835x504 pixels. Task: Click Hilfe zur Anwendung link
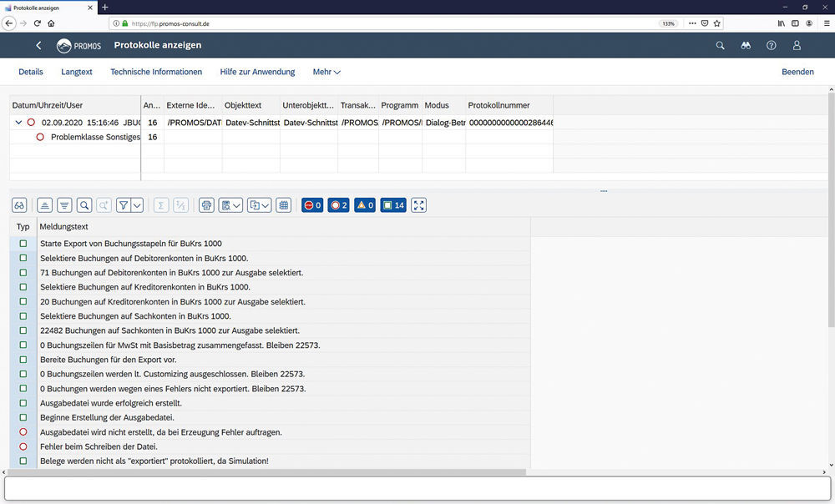click(x=257, y=73)
